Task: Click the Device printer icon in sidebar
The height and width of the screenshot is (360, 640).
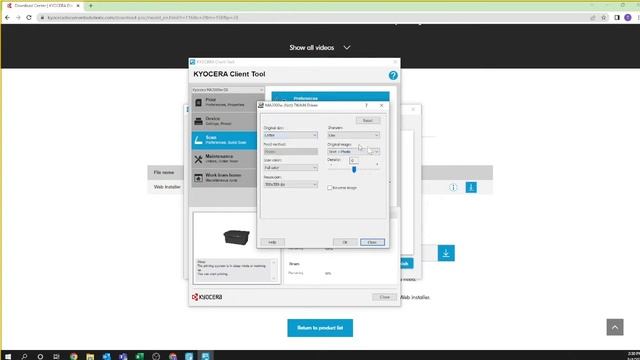Action: coord(198,122)
